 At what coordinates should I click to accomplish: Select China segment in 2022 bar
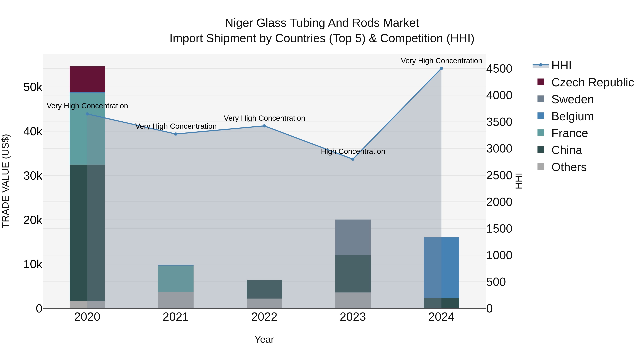click(x=264, y=289)
